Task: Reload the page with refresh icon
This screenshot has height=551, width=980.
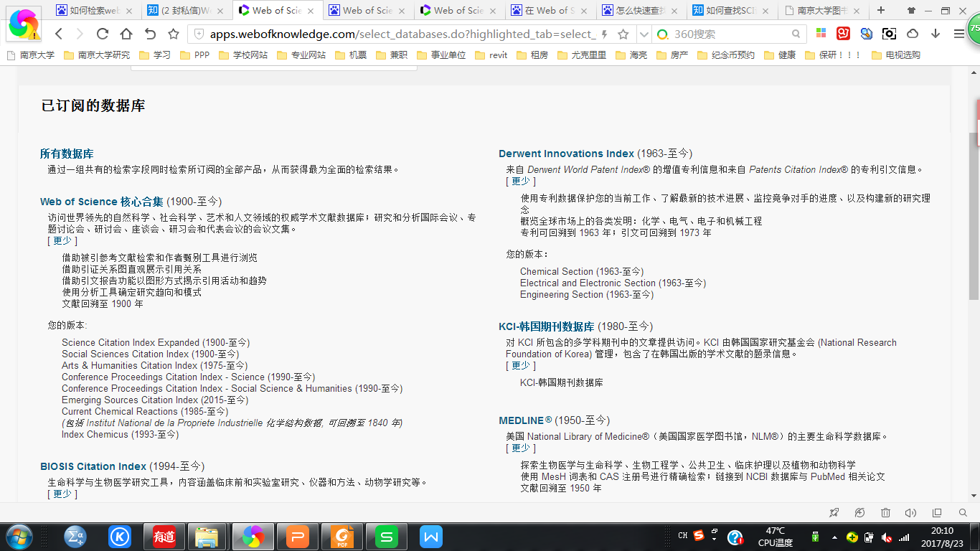Action: (x=103, y=34)
